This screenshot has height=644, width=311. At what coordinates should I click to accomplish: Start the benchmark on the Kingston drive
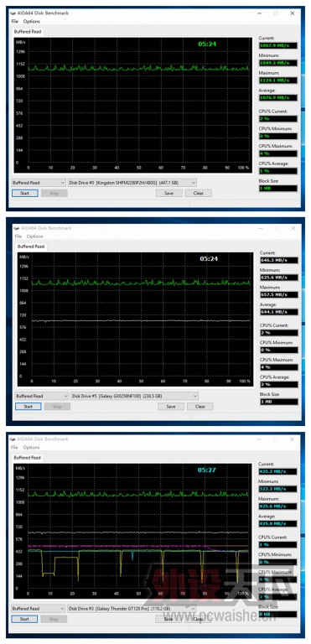24,193
